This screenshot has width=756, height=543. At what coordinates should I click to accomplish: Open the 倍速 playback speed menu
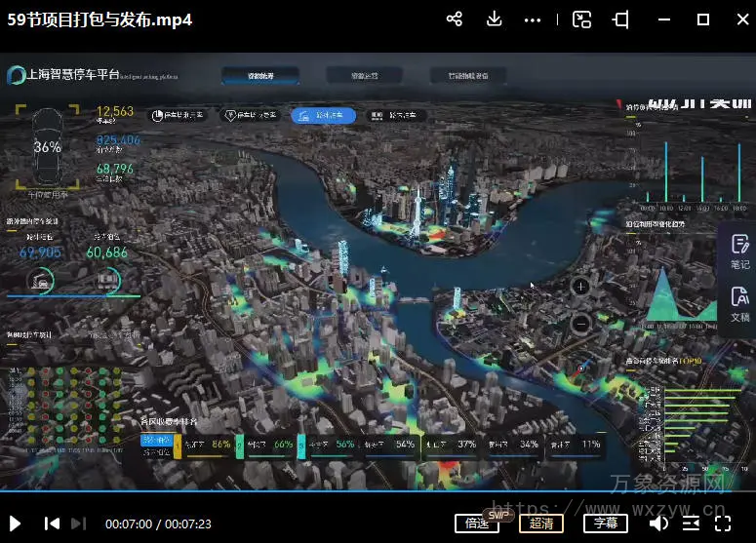click(x=477, y=524)
